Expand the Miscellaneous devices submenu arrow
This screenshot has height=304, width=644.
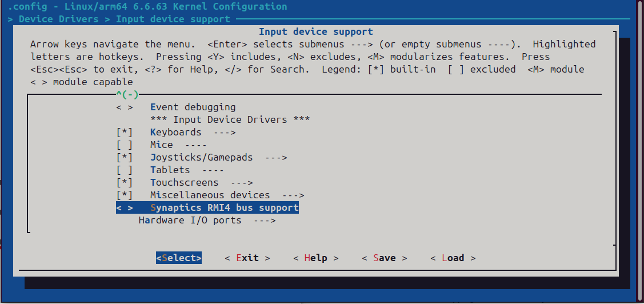pos(293,195)
